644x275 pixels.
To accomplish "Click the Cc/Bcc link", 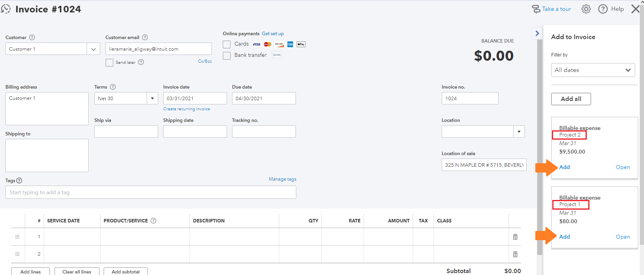I will click(x=205, y=61).
